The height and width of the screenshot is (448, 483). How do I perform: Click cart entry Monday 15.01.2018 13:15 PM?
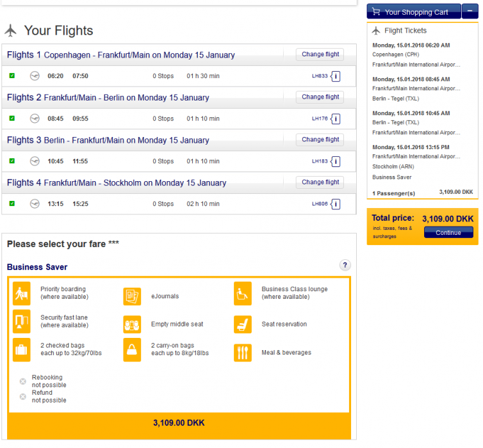[x=411, y=147]
